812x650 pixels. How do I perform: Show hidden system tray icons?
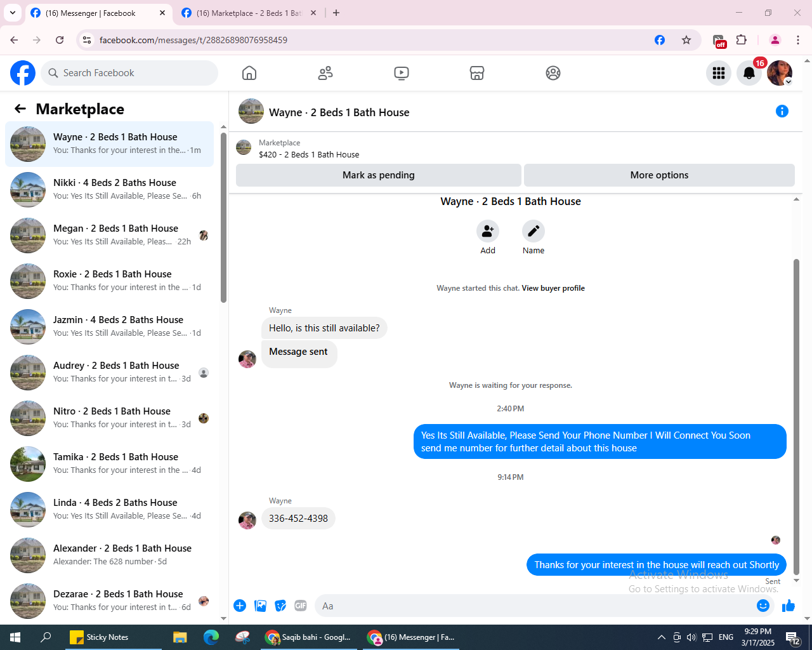[x=661, y=637]
